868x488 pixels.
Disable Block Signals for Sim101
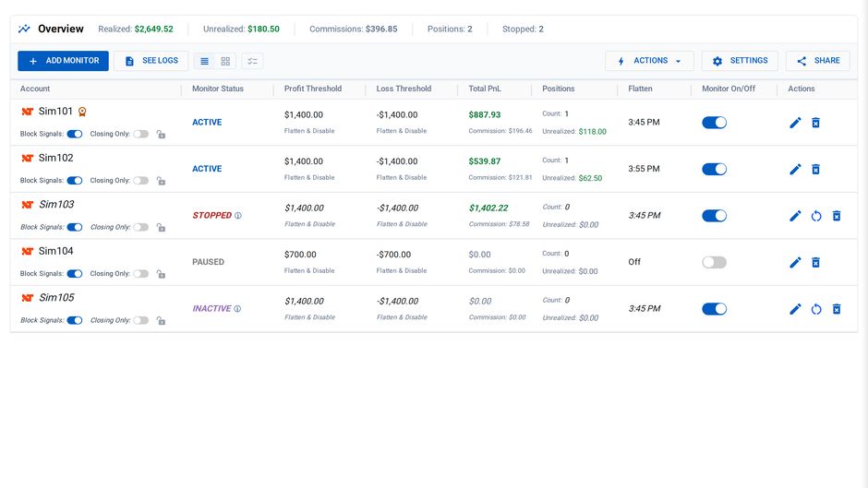[x=75, y=134]
